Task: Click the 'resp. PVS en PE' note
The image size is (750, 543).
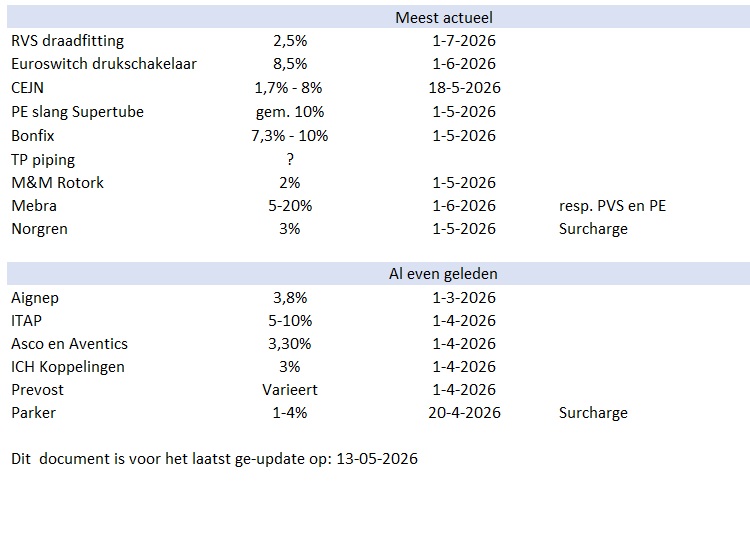Action: click(612, 206)
